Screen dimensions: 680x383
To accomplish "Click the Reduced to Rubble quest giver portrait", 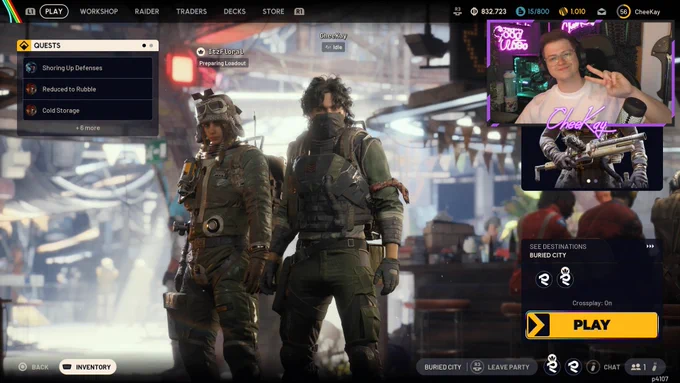I will (x=31, y=89).
